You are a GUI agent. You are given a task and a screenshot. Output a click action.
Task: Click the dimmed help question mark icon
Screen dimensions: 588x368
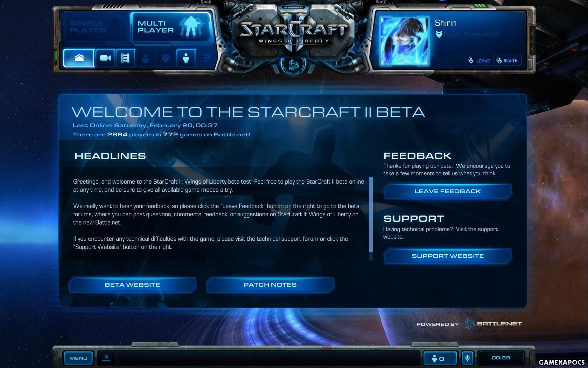pyautogui.click(x=206, y=58)
